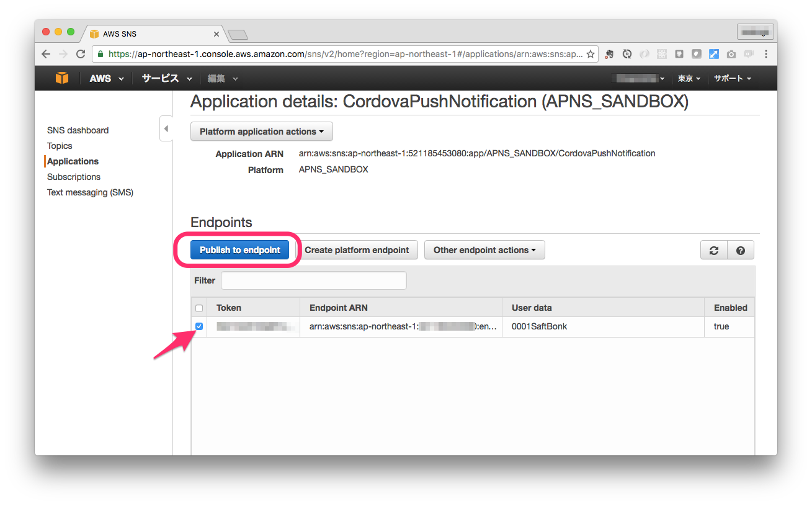This screenshot has width=812, height=505.
Task: Go back to the previous page
Action: [x=46, y=54]
